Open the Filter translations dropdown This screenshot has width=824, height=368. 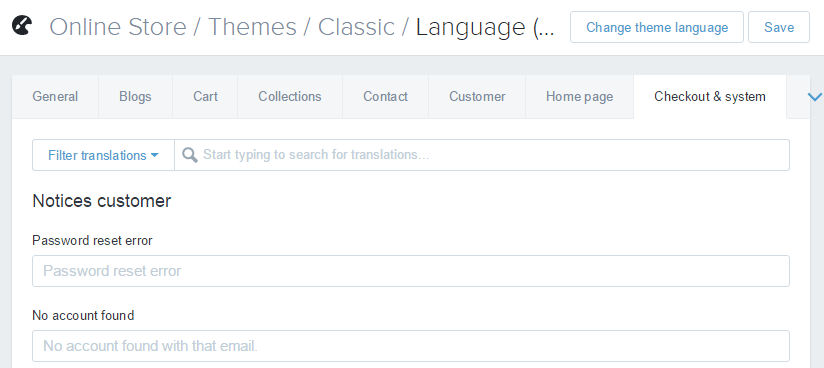[104, 155]
